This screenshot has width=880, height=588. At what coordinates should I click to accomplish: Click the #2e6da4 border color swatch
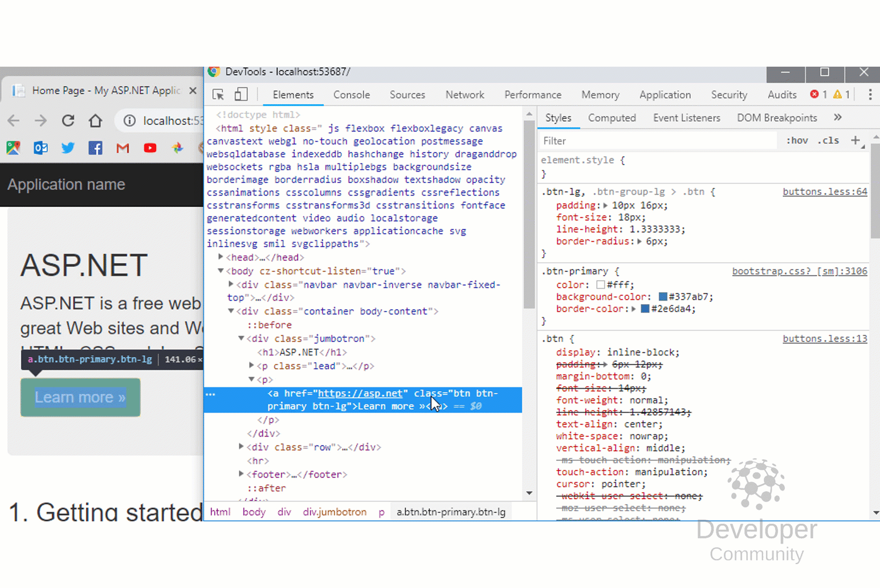pyautogui.click(x=645, y=309)
